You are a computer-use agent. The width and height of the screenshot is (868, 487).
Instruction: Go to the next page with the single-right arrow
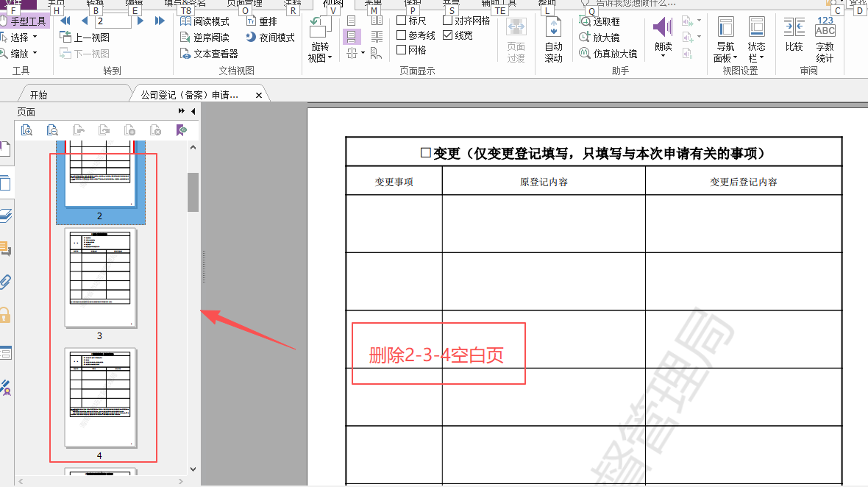(140, 21)
